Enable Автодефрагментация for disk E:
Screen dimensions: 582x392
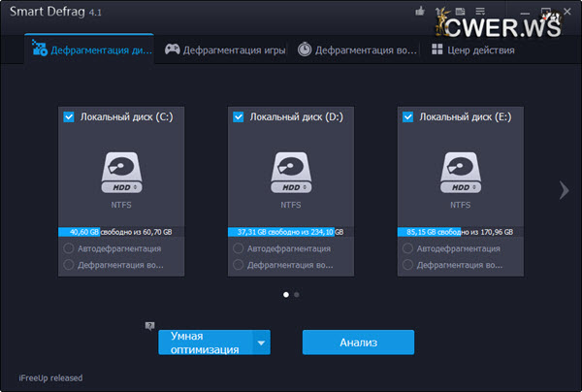tap(408, 249)
